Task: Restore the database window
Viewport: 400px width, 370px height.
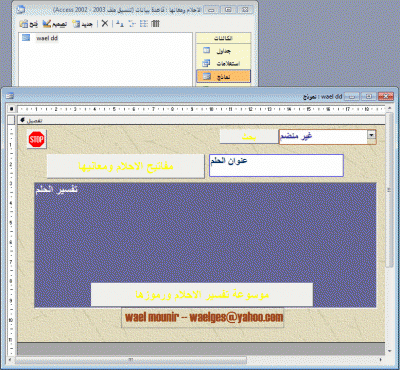Action: tap(228, 10)
